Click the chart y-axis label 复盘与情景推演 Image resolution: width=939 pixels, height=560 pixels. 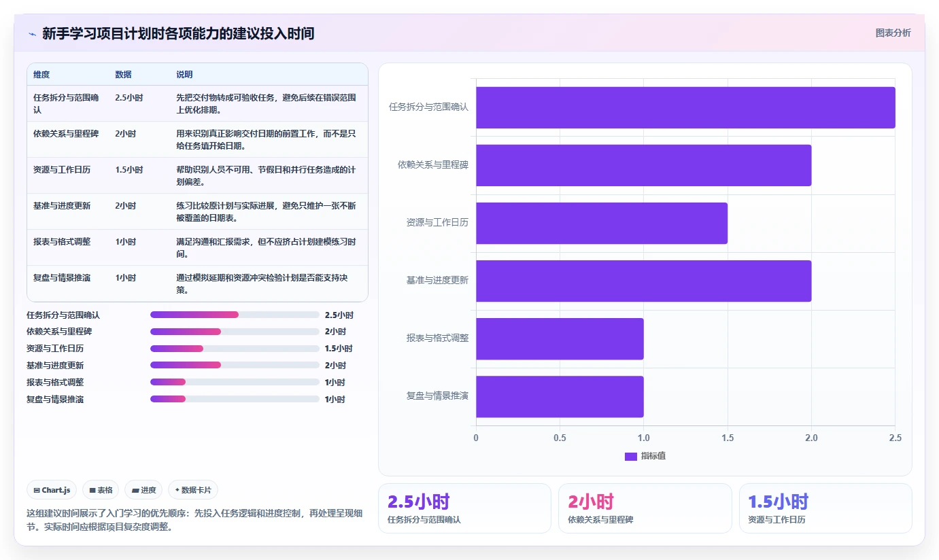coord(437,396)
